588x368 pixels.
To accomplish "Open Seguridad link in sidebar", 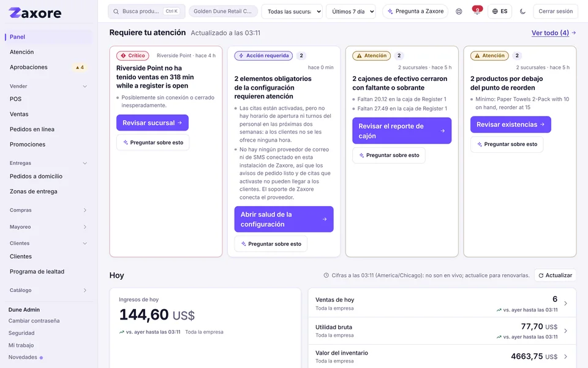I will 21,333.
